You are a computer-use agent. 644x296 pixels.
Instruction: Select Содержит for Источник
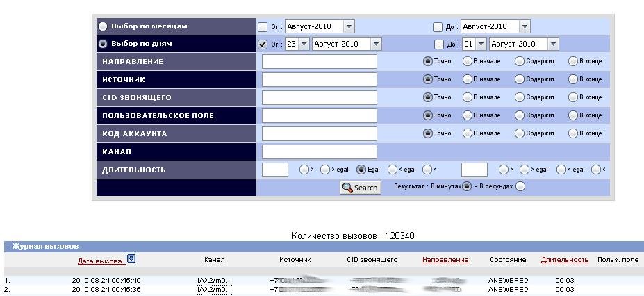[520, 79]
